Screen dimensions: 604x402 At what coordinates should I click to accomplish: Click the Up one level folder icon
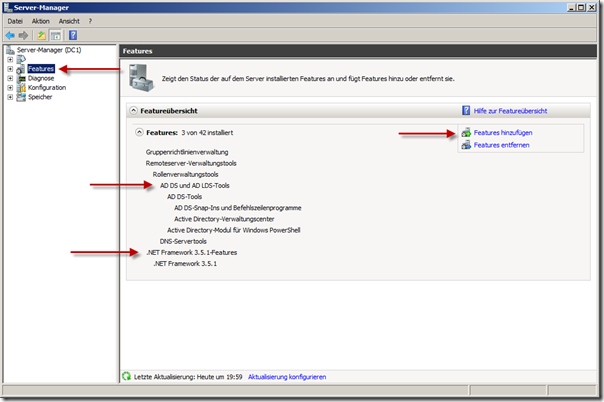coord(41,35)
